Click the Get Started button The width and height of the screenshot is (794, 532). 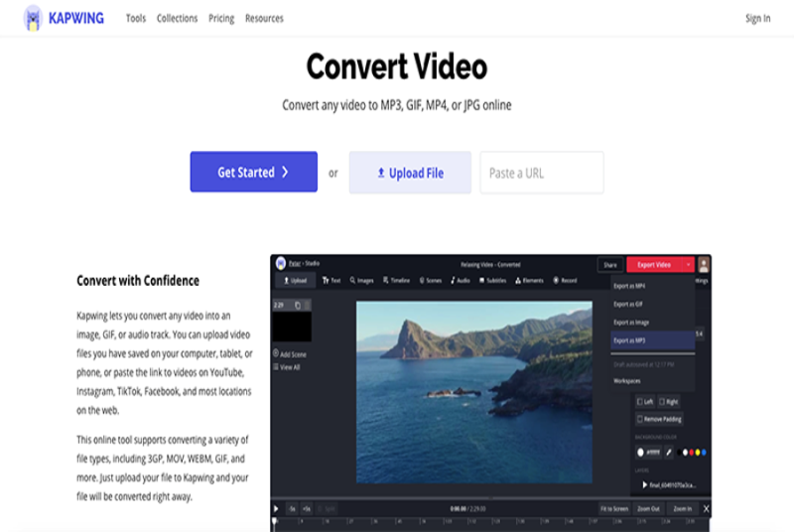[x=254, y=172]
